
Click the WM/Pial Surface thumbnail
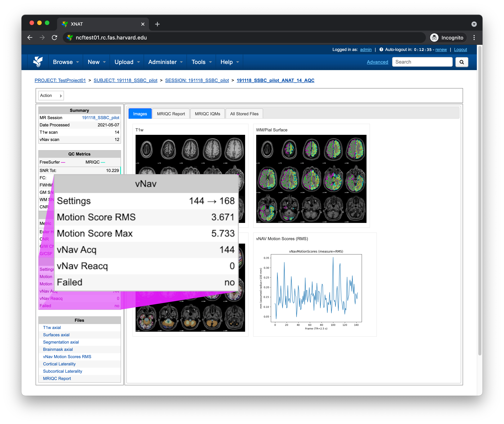(311, 179)
